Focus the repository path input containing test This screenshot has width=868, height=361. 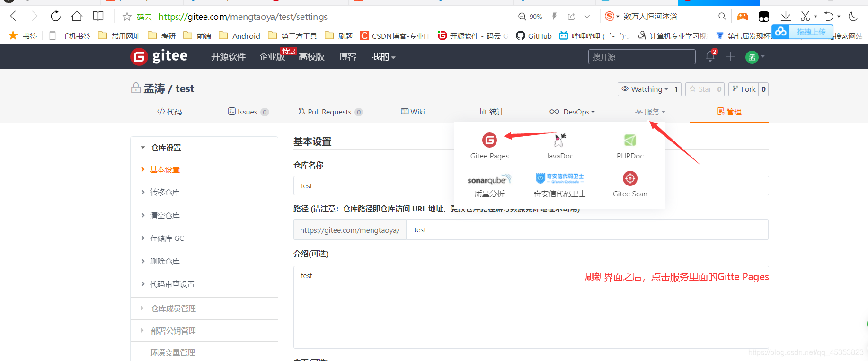(x=587, y=230)
